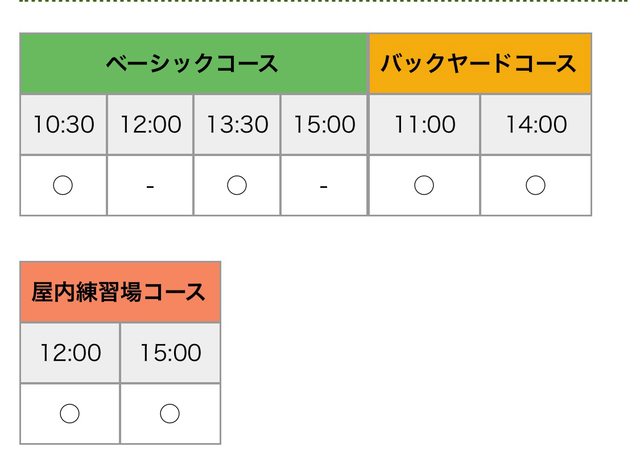Click the 12:00 time under 屋内練習場コース
This screenshot has width=640, height=471.
pyautogui.click(x=70, y=353)
